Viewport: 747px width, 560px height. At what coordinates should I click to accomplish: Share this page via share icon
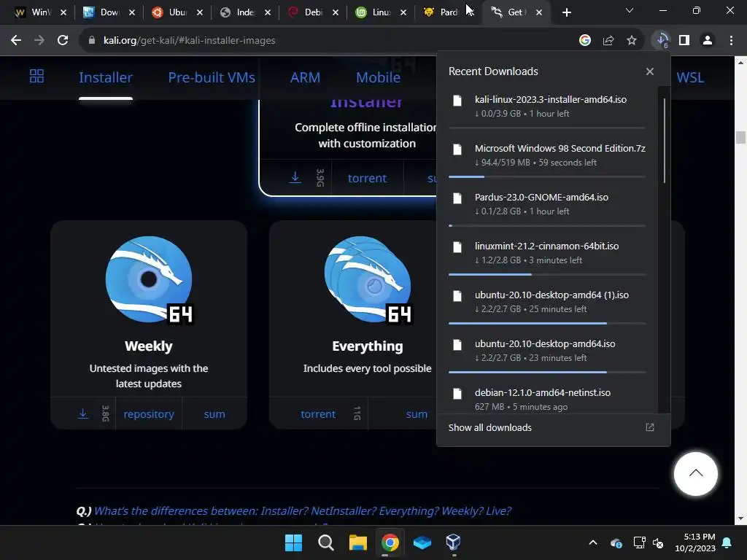608,41
